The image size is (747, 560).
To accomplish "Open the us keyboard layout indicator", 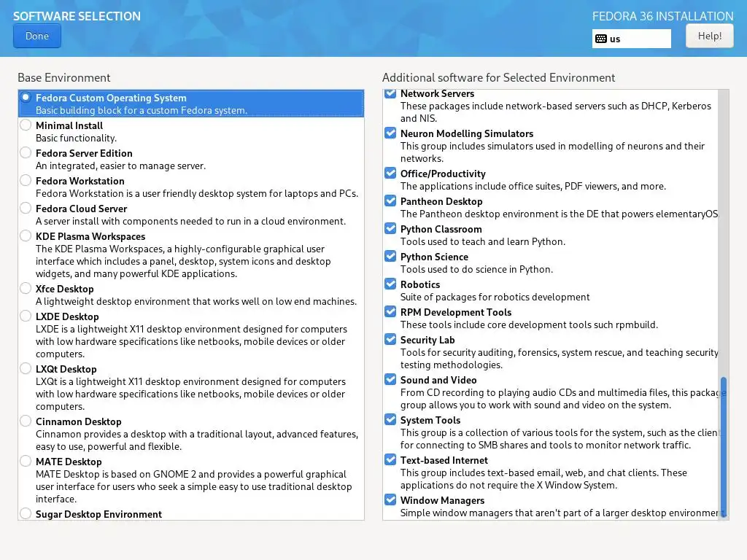I will [x=631, y=39].
